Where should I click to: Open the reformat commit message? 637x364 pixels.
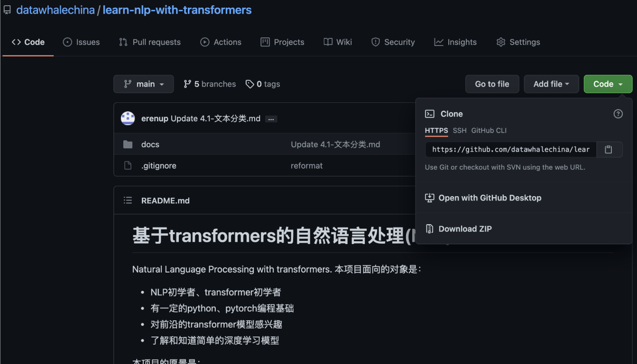point(306,166)
